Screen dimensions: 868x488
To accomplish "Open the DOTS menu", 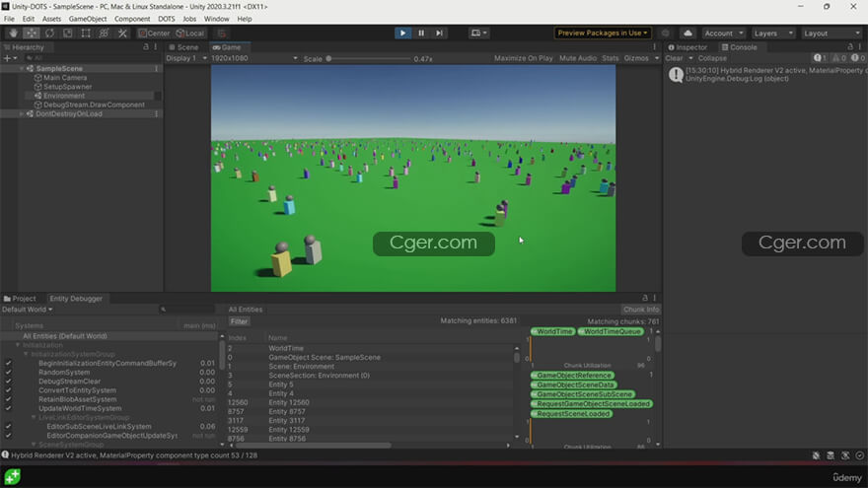I will click(x=166, y=19).
